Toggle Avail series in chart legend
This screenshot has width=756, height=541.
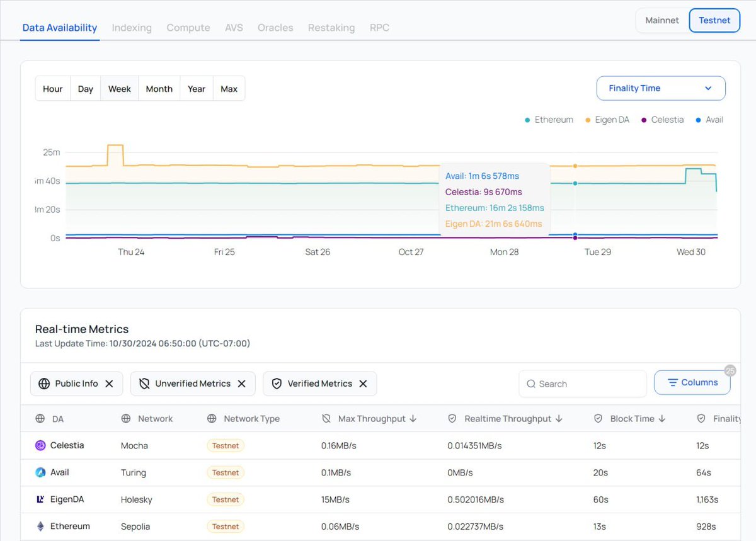coord(709,120)
